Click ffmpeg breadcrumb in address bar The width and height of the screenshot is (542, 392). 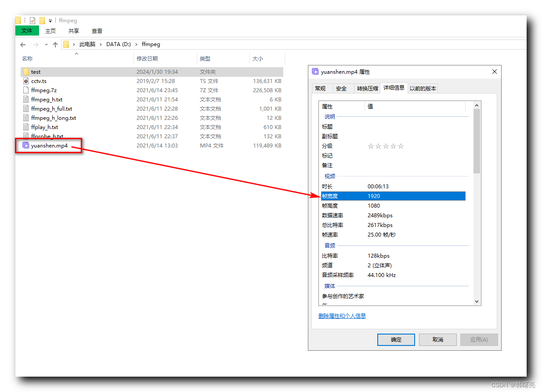coord(151,44)
